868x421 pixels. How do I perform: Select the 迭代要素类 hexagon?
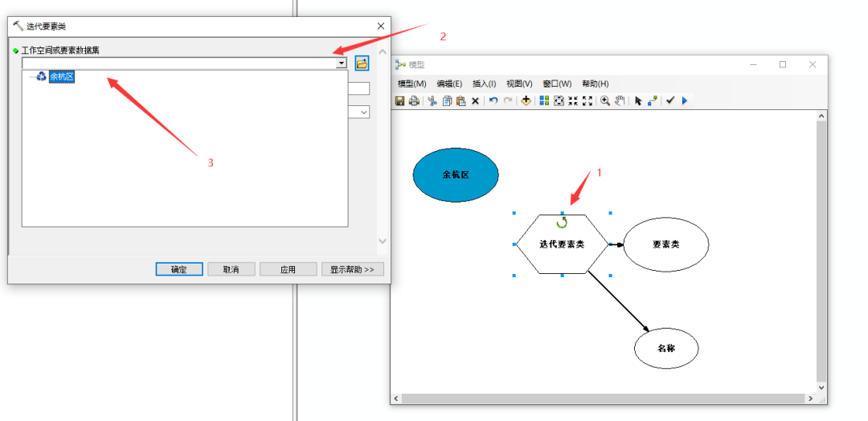click(x=562, y=244)
